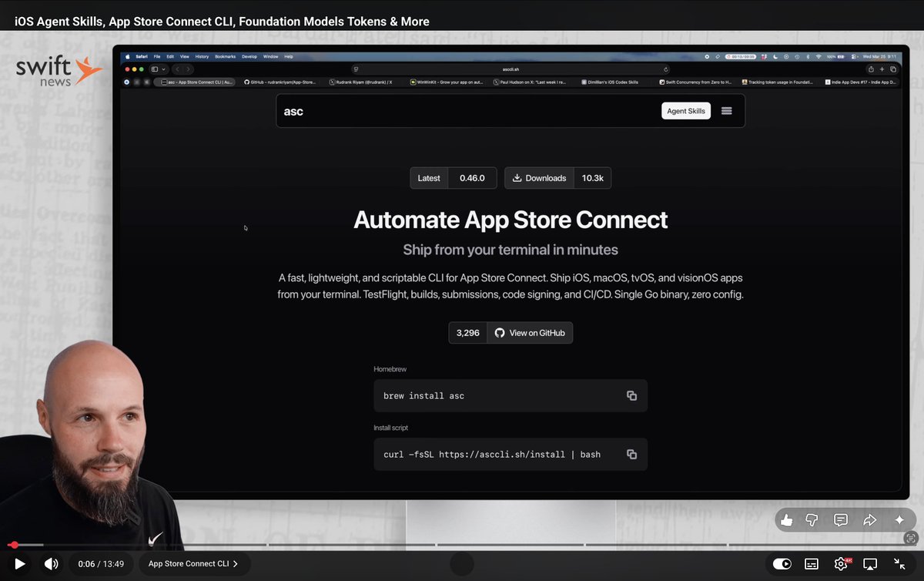This screenshot has height=581, width=924.
Task: Click the Safari share icon
Action: point(871,69)
